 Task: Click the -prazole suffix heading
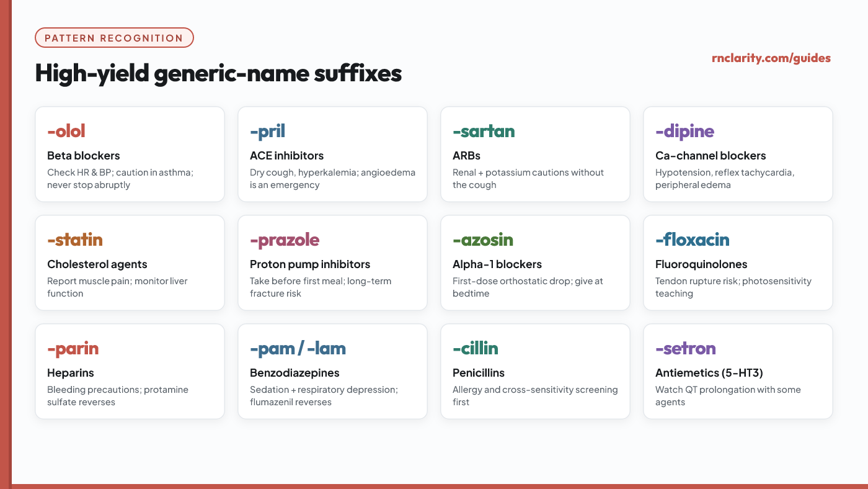click(285, 240)
